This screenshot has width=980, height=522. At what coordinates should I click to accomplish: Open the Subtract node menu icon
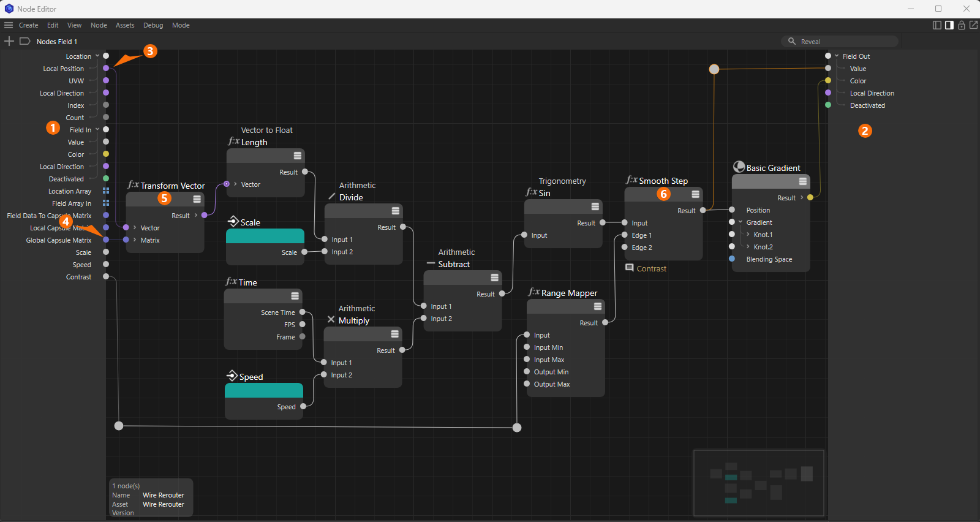(x=495, y=278)
